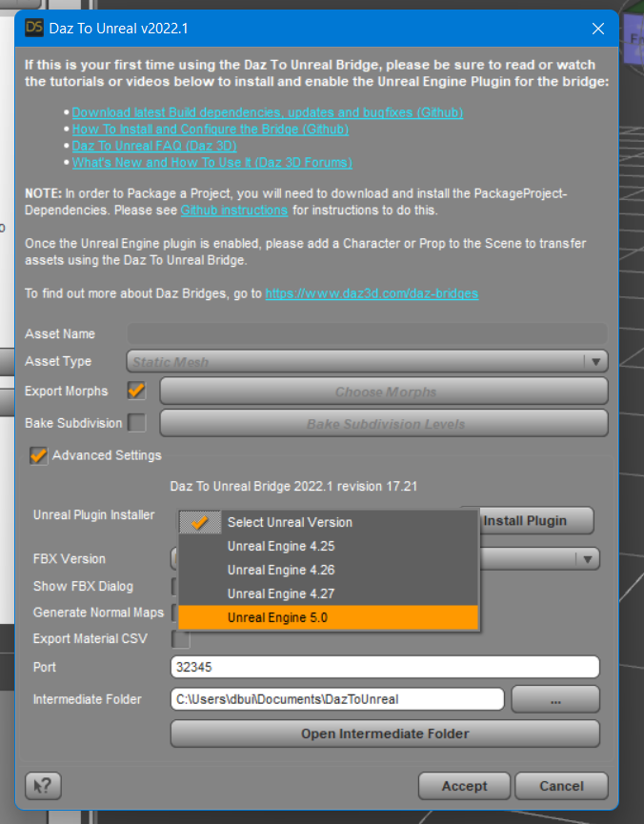The height and width of the screenshot is (824, 644).
Task: Open the Github instructions link
Action: [x=234, y=211]
